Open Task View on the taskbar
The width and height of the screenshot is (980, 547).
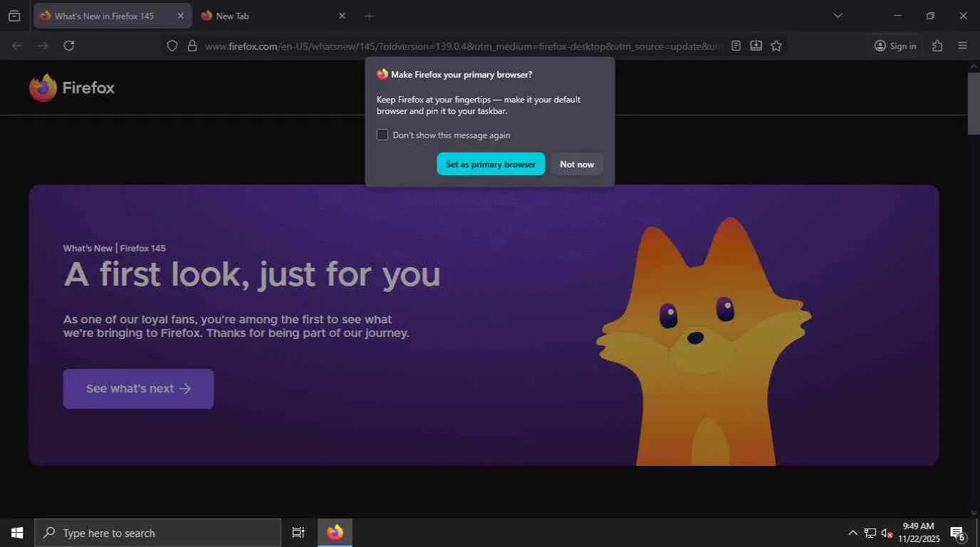pos(298,533)
